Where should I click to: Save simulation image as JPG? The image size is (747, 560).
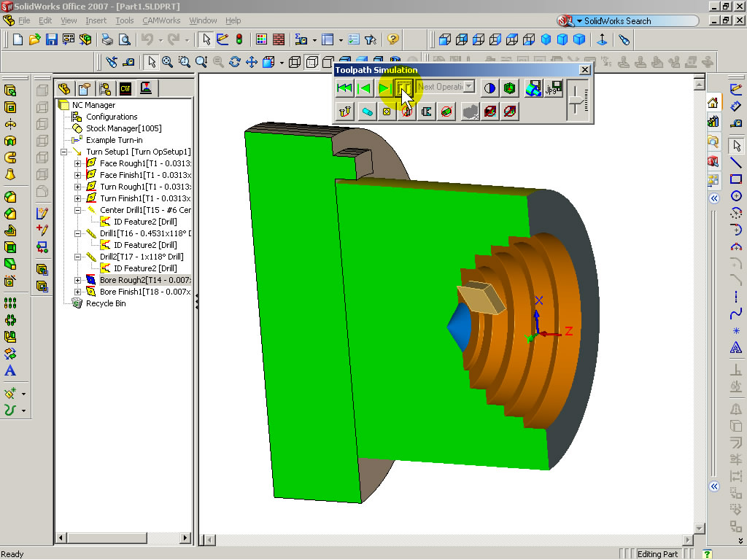(x=554, y=88)
